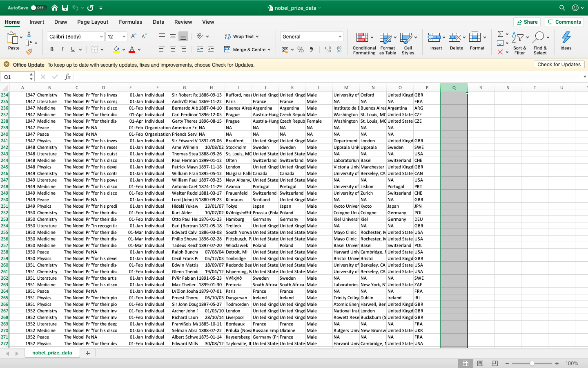Click the Ideas lightning bolt icon
588x368 pixels.
(x=566, y=38)
